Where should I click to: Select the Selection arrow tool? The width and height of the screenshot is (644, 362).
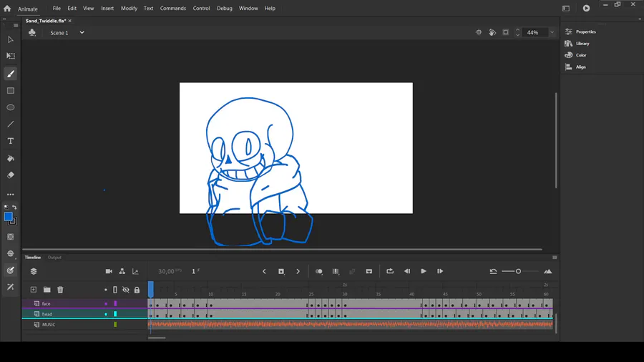[x=11, y=40]
